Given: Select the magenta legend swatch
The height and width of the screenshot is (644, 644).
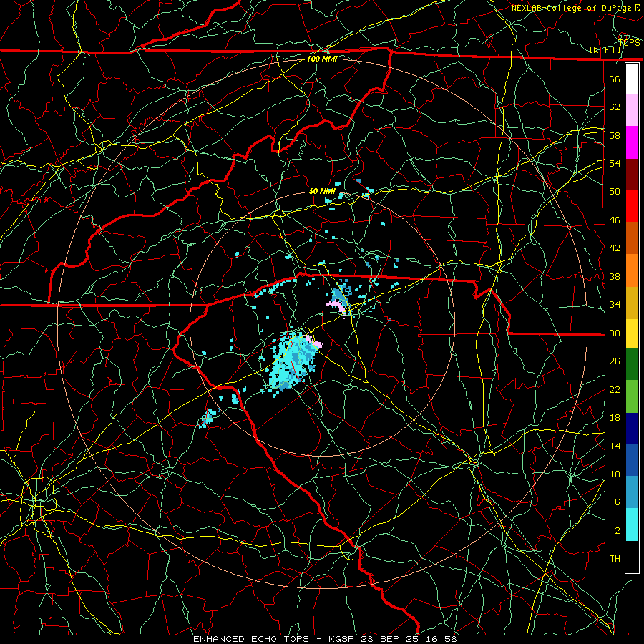Looking at the screenshot, I should (x=632, y=142).
